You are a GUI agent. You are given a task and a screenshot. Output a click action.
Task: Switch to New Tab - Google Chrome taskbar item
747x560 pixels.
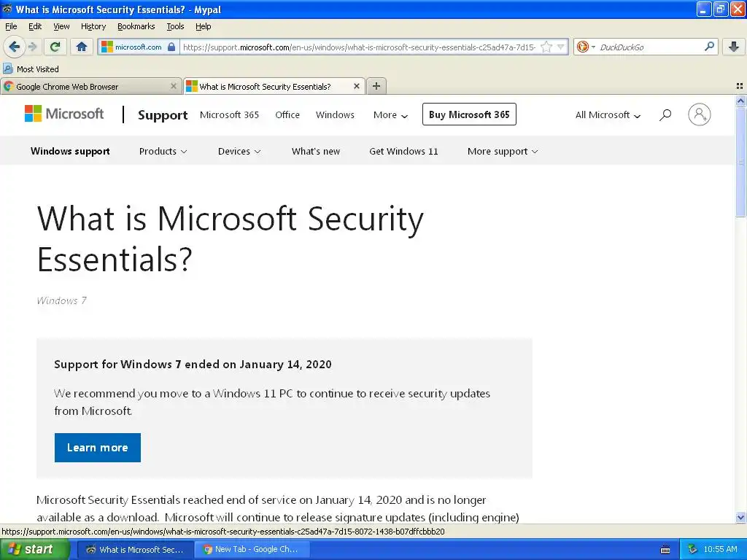pos(253,550)
